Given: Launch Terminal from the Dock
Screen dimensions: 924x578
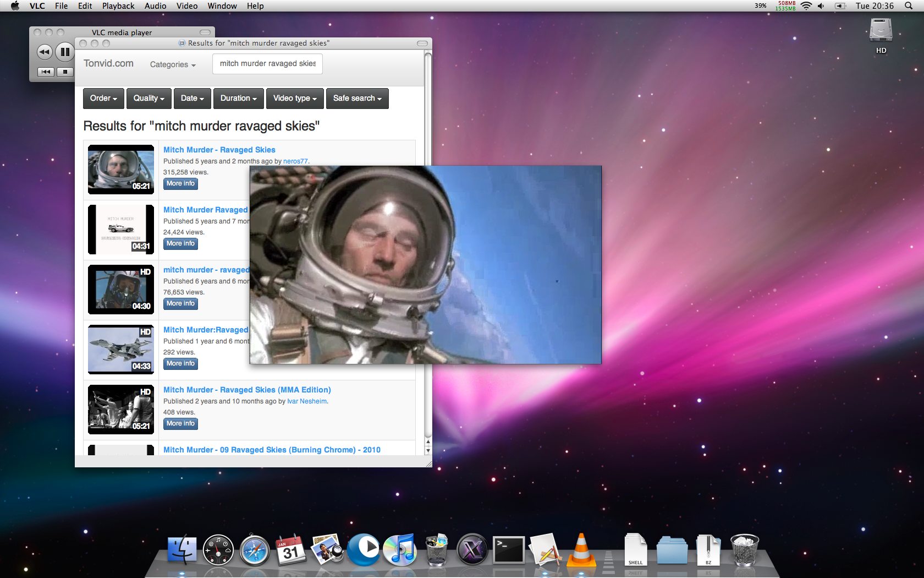Looking at the screenshot, I should pos(509,549).
